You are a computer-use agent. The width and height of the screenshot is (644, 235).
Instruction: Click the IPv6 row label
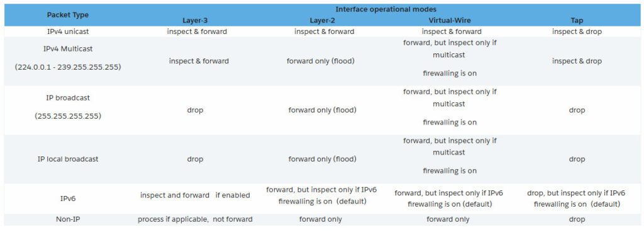(x=68, y=199)
